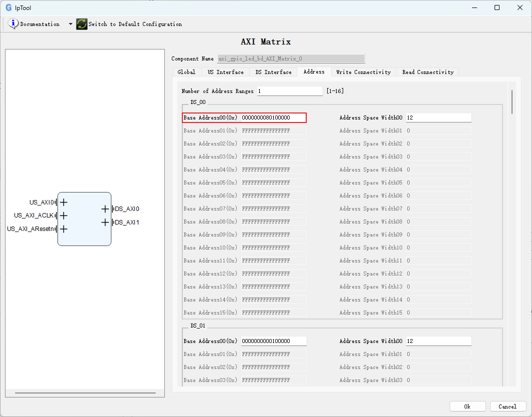Expand the US_AXI_ACLK port plus icon
Image resolution: width=532 pixels, height=417 pixels.
pos(63,215)
